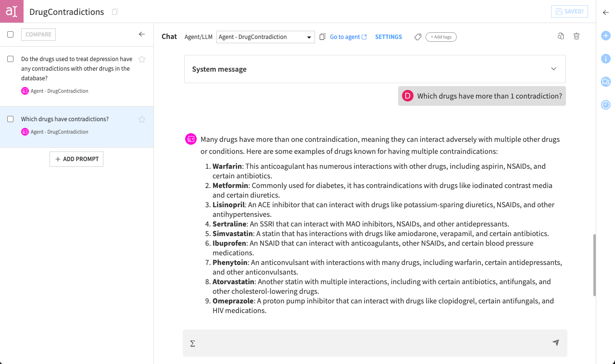Open the blue plus icon in right sidebar
This screenshot has width=615, height=364.
(605, 36)
